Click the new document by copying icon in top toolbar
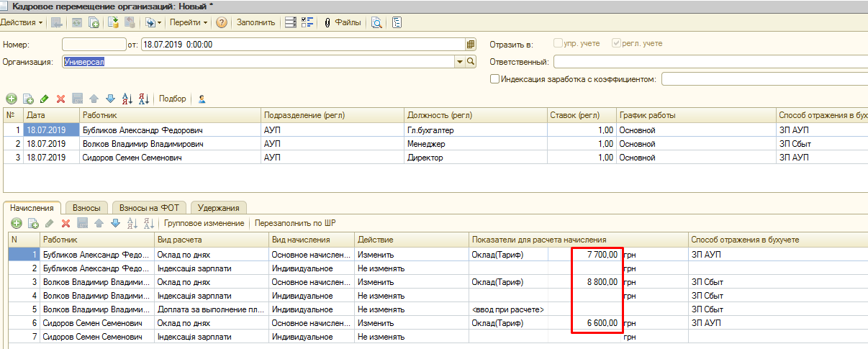868x349 pixels. [x=94, y=22]
